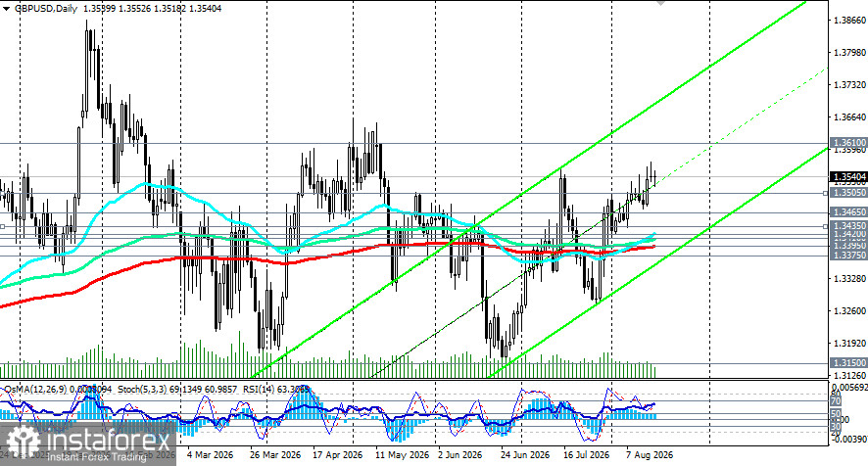
Task: Click the 17 Apr 2026 date label
Action: (x=338, y=455)
